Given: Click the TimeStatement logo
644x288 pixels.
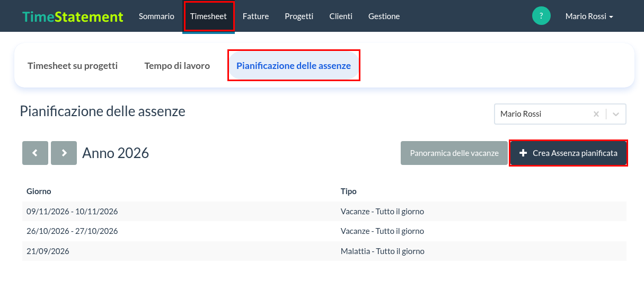Looking at the screenshot, I should tap(73, 16).
